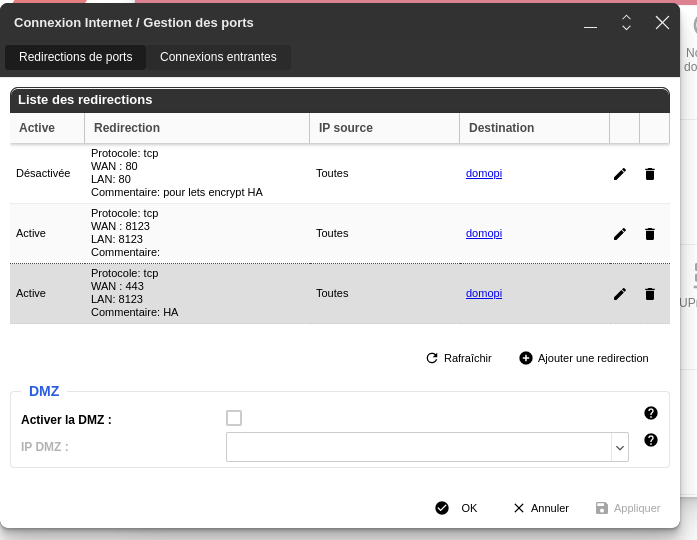Open help icon for IP DMZ field
697x540 pixels.
pyautogui.click(x=651, y=440)
